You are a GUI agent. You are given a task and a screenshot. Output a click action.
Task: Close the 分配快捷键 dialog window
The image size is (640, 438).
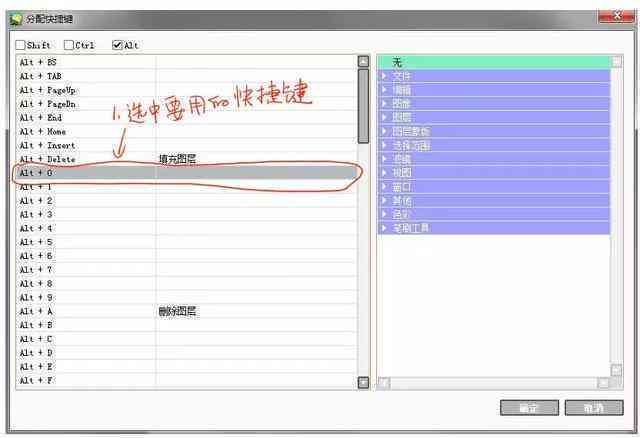tap(616, 16)
